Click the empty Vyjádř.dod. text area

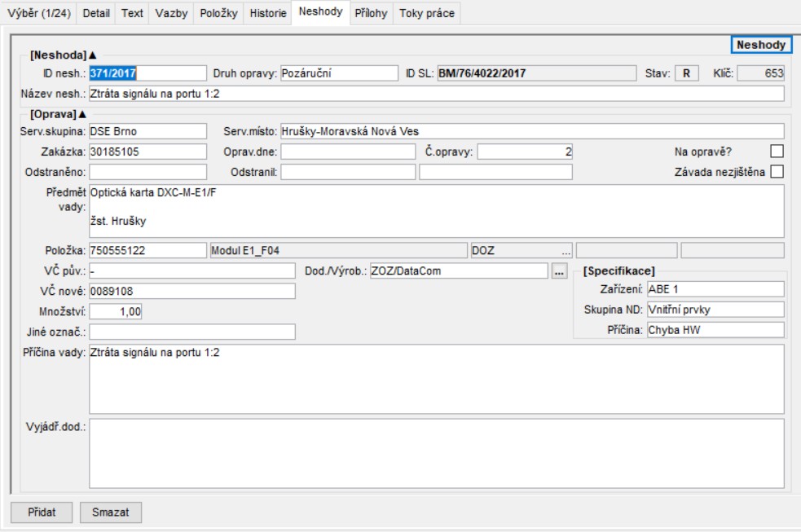[436, 453]
